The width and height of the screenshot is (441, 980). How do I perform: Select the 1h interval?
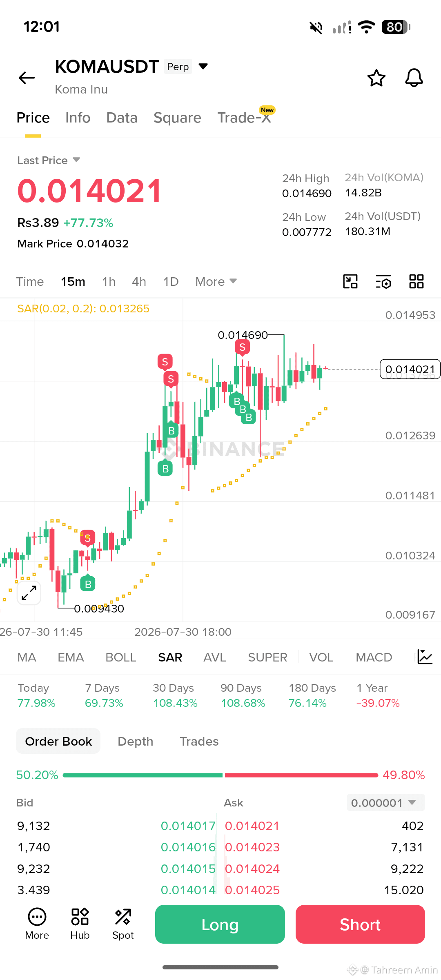[109, 281]
